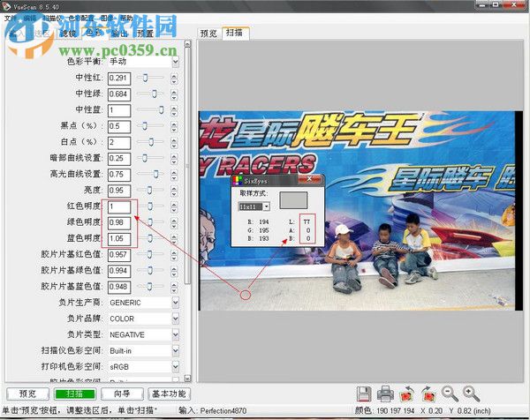Click the 预览 button at bottom left

(27, 394)
